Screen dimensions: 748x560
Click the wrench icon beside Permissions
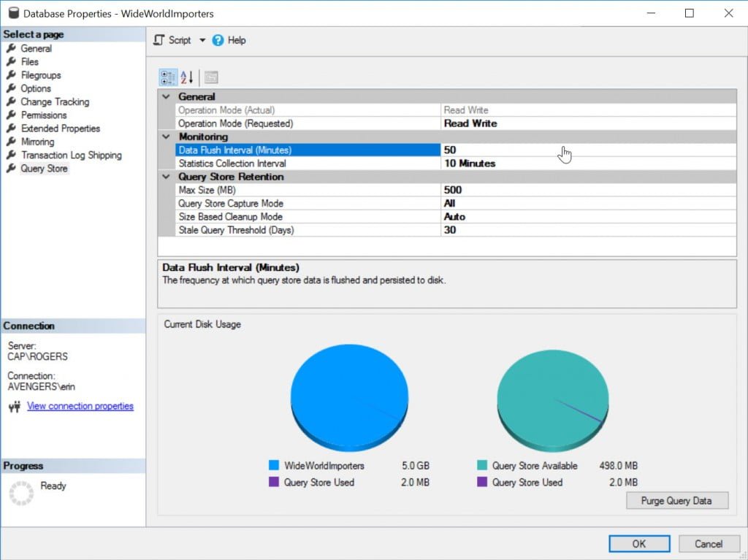point(11,115)
